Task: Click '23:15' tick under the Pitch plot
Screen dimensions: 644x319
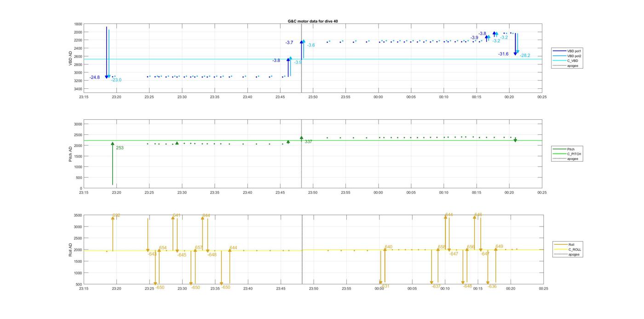Action: pyautogui.click(x=84, y=193)
